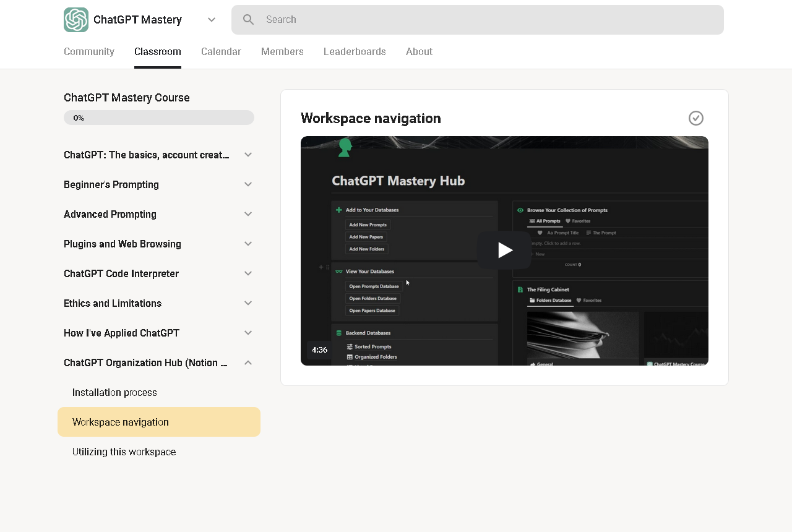Viewport: 792px width, 532px height.
Task: Mark lesson complete with checkmark circle
Action: pyautogui.click(x=696, y=118)
